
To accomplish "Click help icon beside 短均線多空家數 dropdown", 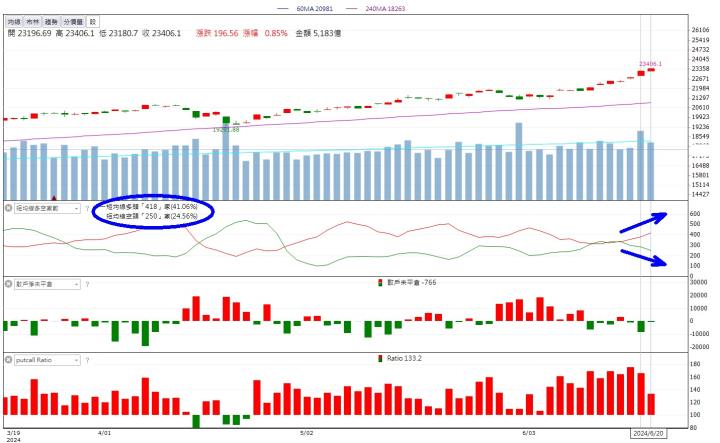I will click(87, 208).
